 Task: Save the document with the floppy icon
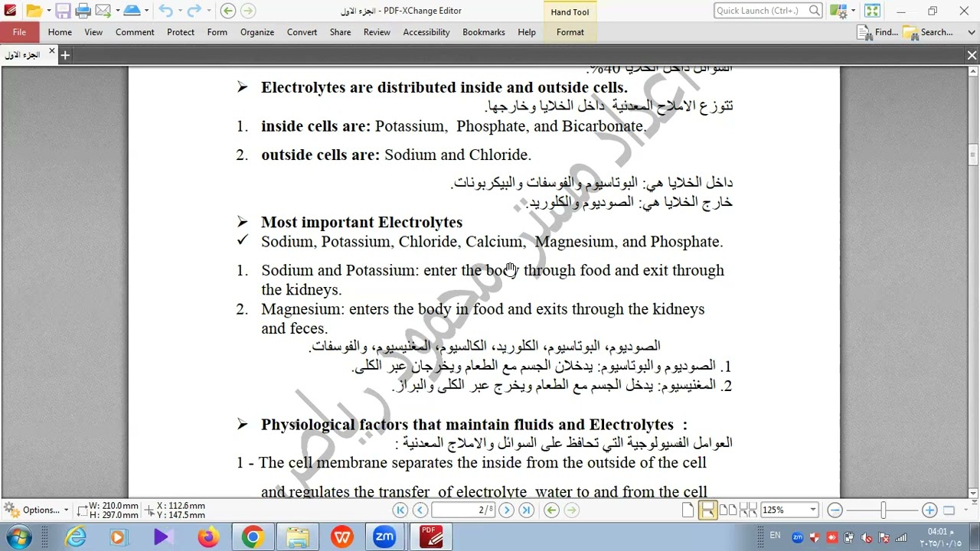pyautogui.click(x=63, y=11)
